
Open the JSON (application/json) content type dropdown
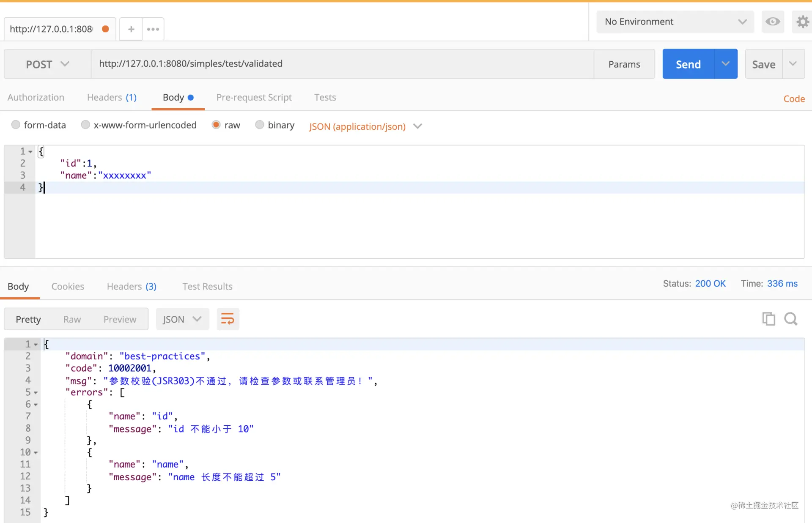365,126
